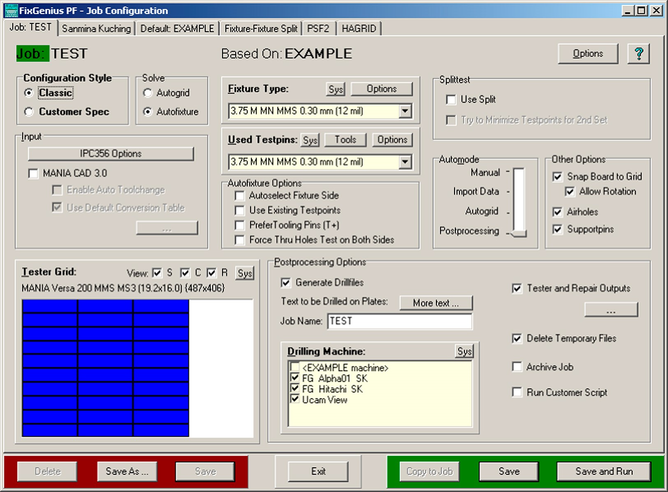The width and height of the screenshot is (668, 492).
Task: Click the Sys button beside Drilling Machine
Action: tap(464, 352)
